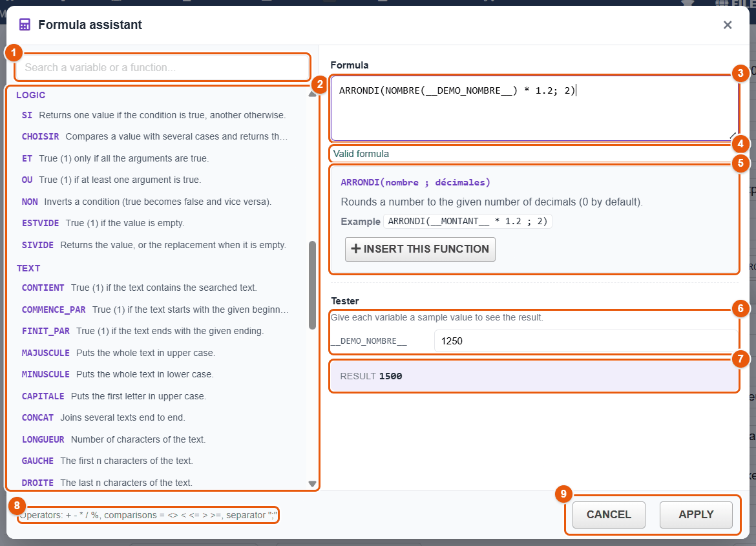The image size is (756, 546).
Task: Choose the NON function
Action: (x=147, y=202)
